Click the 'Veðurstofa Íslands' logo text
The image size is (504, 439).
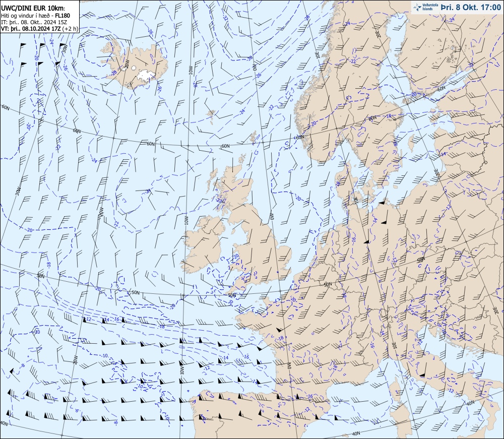(x=430, y=8)
